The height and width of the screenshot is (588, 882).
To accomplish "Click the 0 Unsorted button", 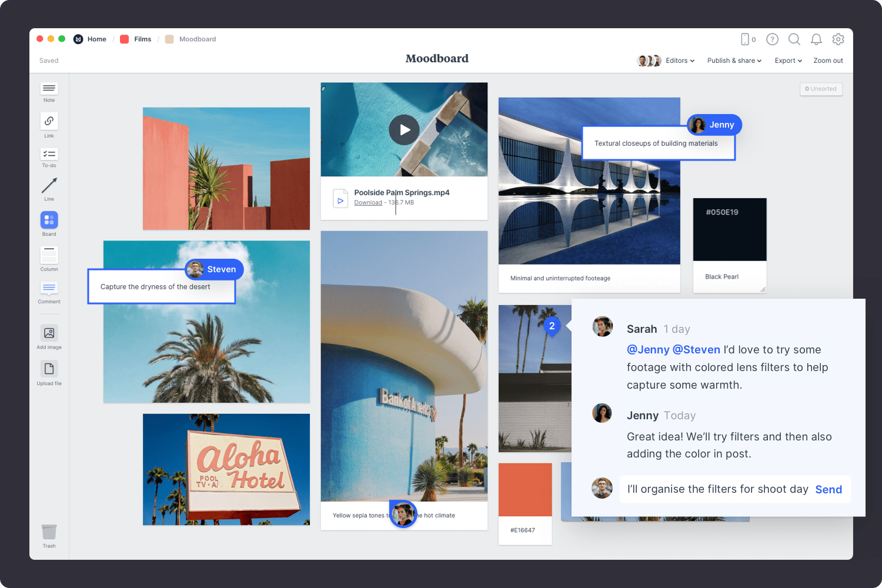I will tap(821, 89).
